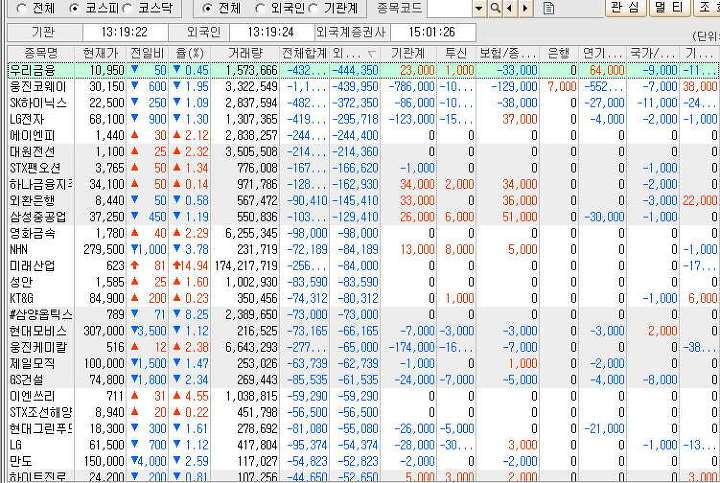Select 전체 radio in the investor group
The height and width of the screenshot is (483, 720).
click(208, 8)
